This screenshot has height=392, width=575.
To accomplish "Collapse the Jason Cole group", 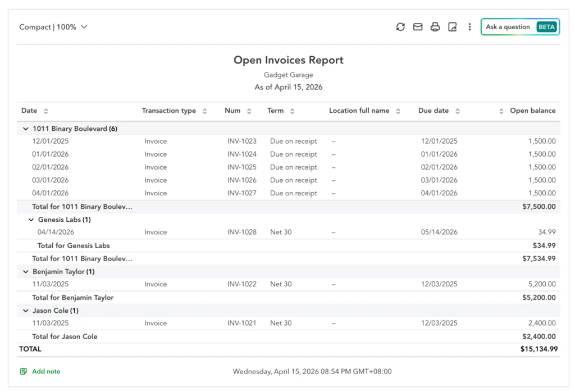I will coord(25,311).
